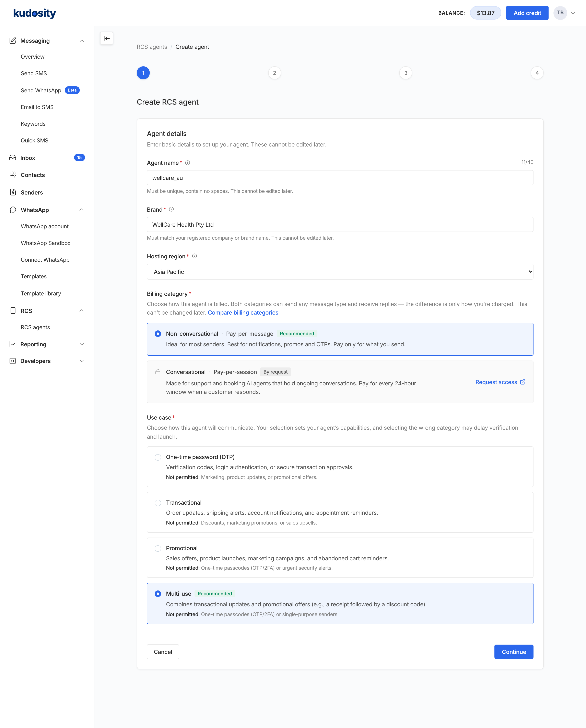
Task: Click the Brand info icon
Action: [x=171, y=209]
